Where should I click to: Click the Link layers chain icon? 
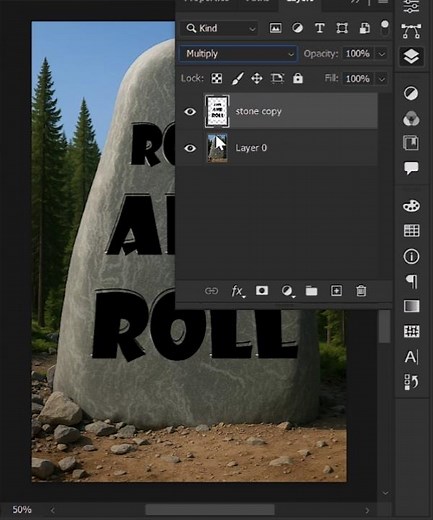coord(211,291)
